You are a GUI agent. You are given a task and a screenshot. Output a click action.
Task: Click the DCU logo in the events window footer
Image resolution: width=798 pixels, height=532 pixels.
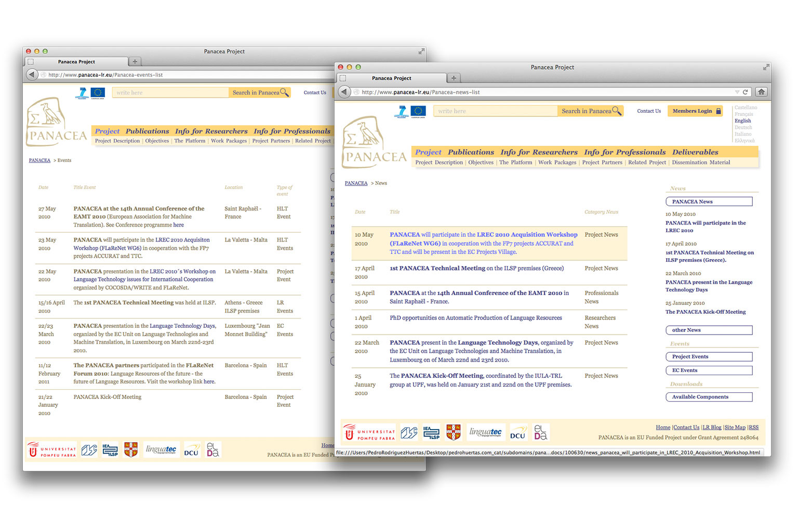[x=192, y=450]
